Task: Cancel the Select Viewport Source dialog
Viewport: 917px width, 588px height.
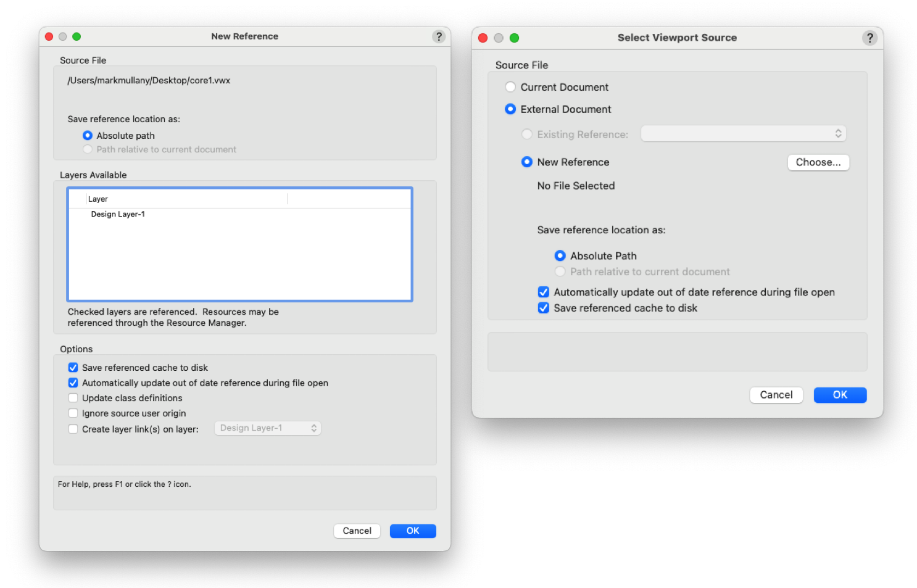Action: pos(776,395)
